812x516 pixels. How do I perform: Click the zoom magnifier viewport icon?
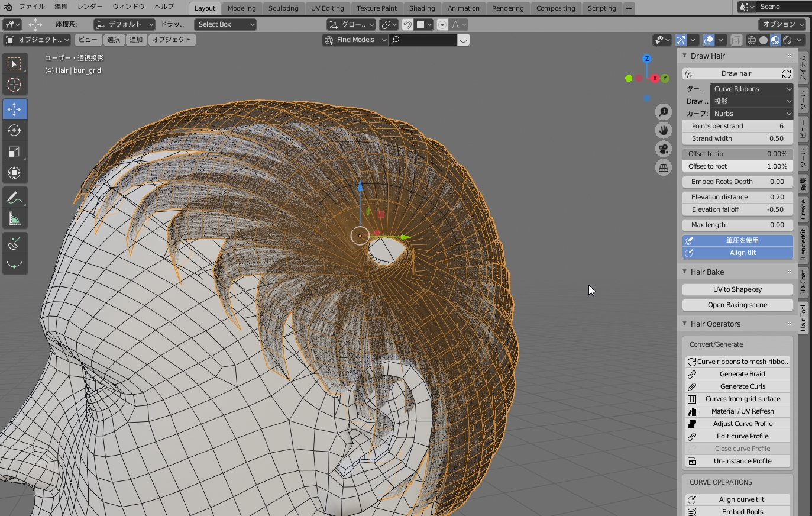[664, 112]
